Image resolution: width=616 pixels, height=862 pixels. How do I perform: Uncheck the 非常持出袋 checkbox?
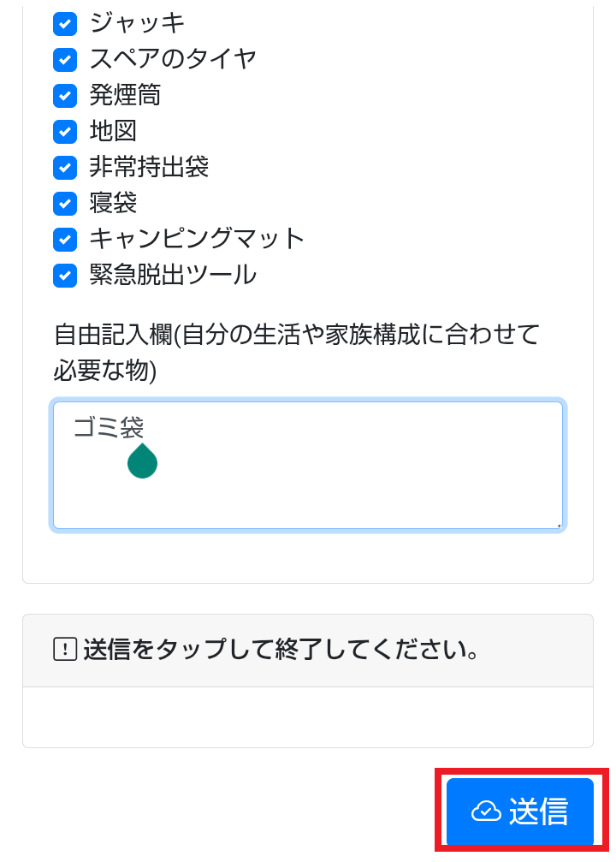pos(65,168)
